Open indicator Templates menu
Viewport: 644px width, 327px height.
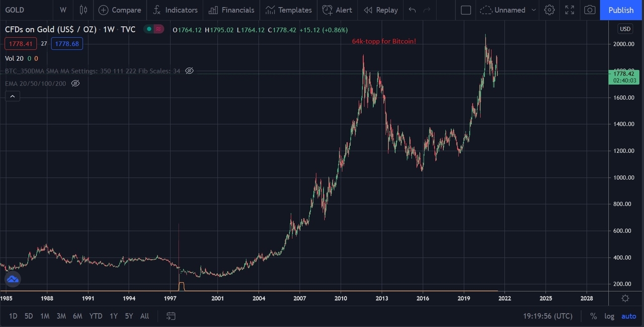289,10
